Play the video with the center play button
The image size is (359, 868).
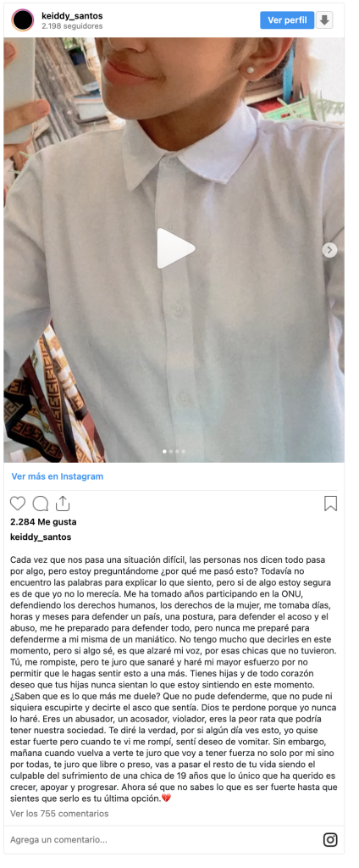175,248
